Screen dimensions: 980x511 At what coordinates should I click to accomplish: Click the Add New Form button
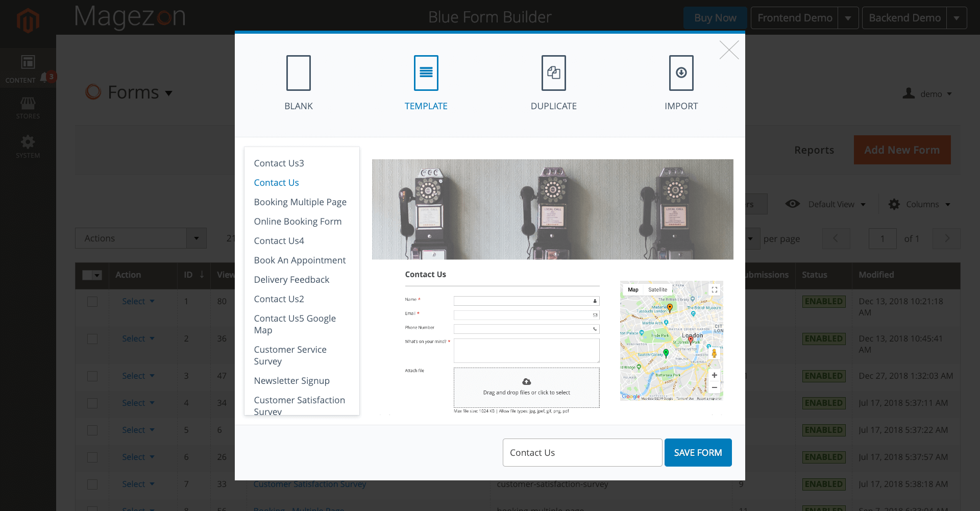coord(902,150)
